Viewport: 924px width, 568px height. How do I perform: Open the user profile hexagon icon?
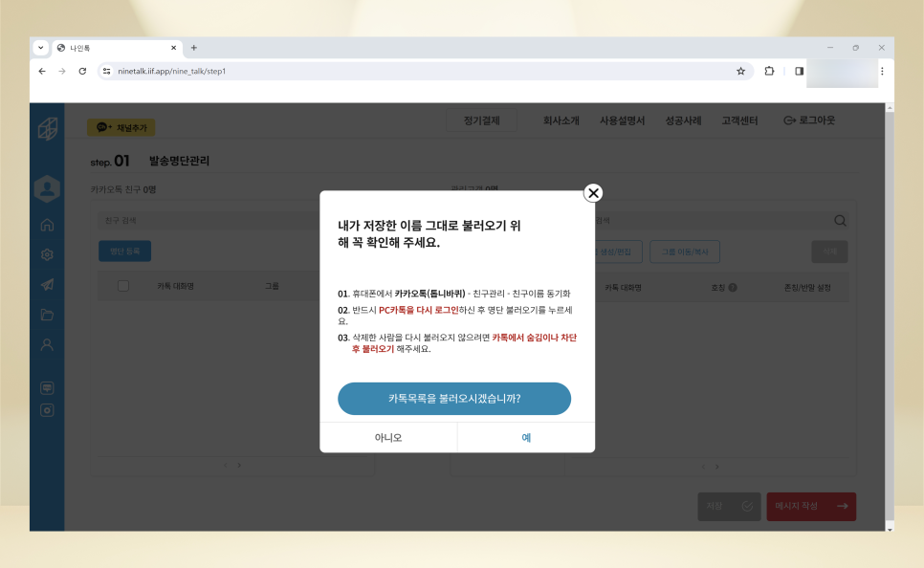(47, 189)
